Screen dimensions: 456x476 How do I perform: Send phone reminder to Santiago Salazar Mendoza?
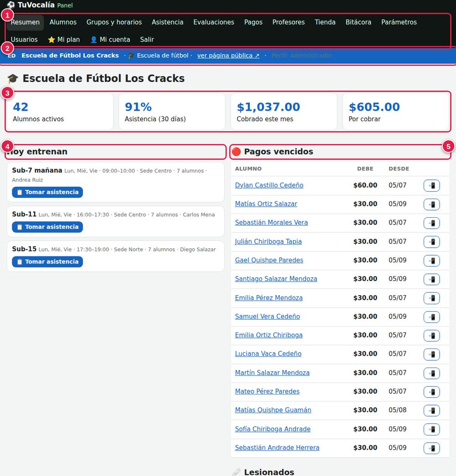click(x=432, y=279)
